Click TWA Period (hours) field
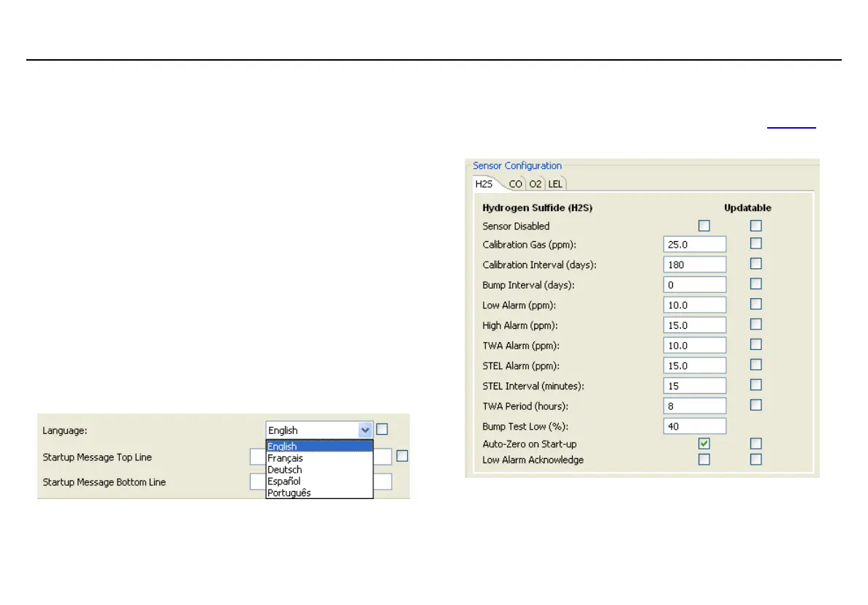The width and height of the screenshot is (868, 605). tap(695, 406)
